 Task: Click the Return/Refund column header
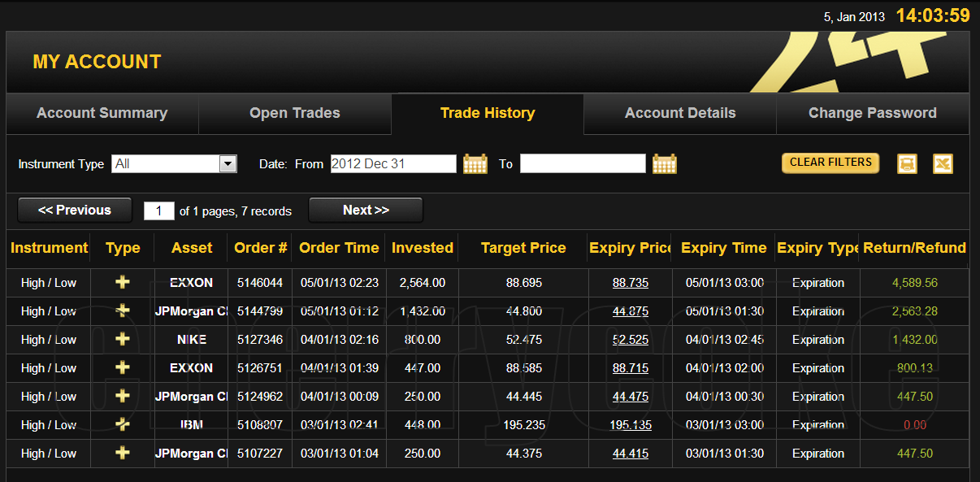point(914,248)
